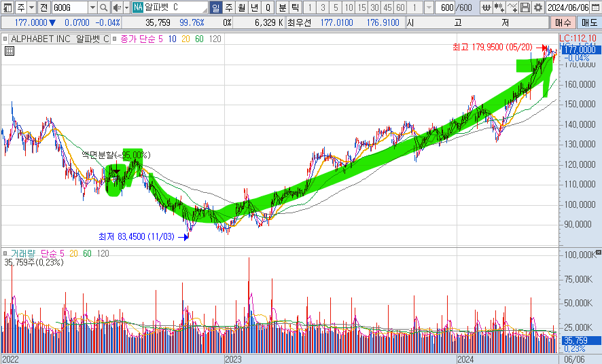Click the LC:112.10 label at top right
Image resolution: width=602 pixels, height=364 pixels.
point(578,38)
